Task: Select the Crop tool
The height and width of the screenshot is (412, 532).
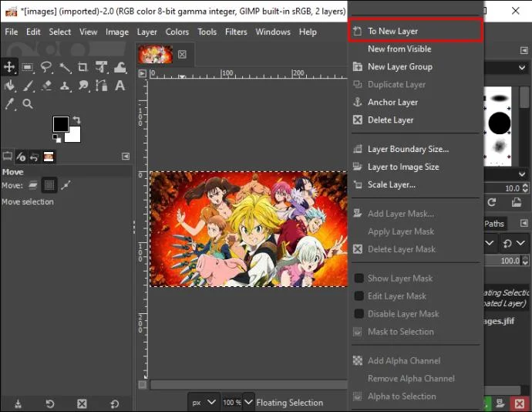Action: pos(82,67)
